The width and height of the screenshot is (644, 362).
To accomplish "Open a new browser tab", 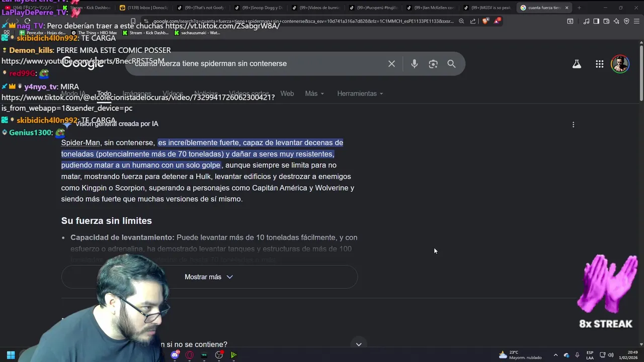I will pyautogui.click(x=579, y=8).
